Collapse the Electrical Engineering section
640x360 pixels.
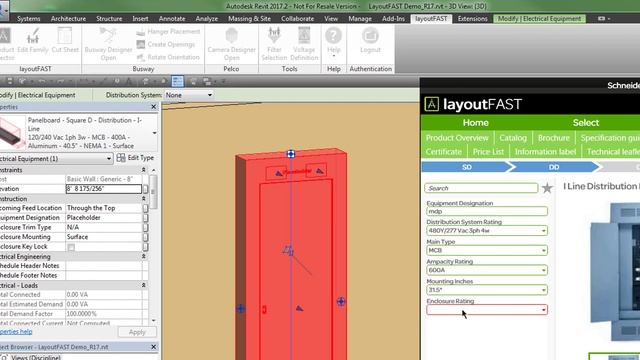(x=144, y=256)
